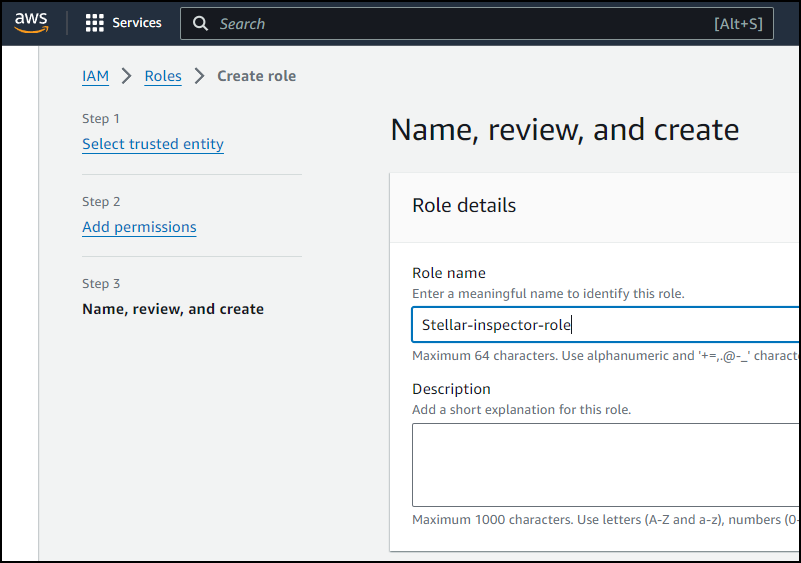This screenshot has width=801, height=563.
Task: Click the Name, review, and create page heading
Action: [565, 130]
